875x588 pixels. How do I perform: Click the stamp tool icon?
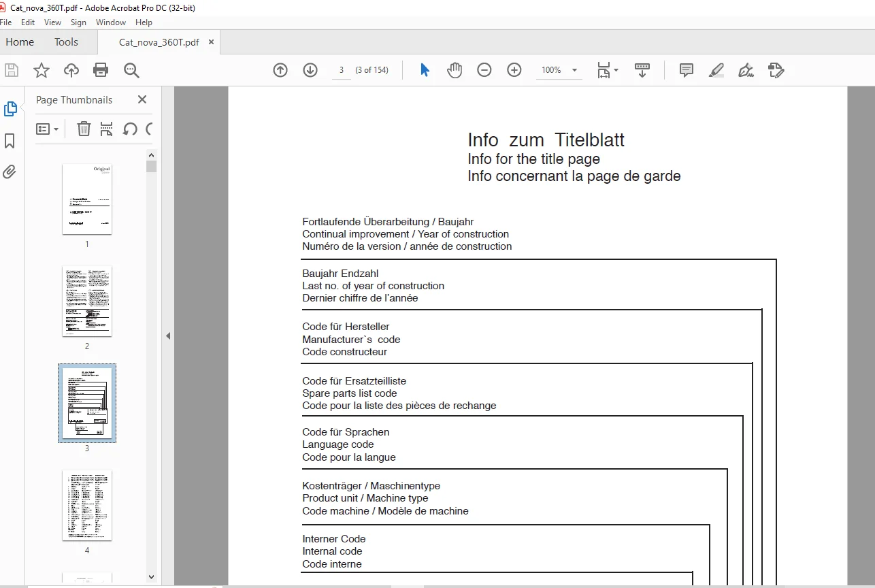click(776, 70)
